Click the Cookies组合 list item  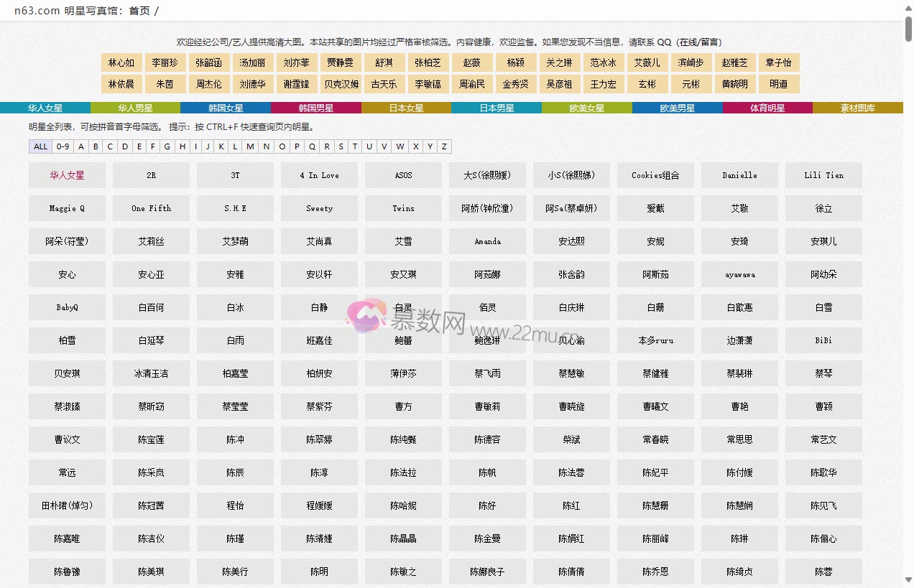coord(655,175)
